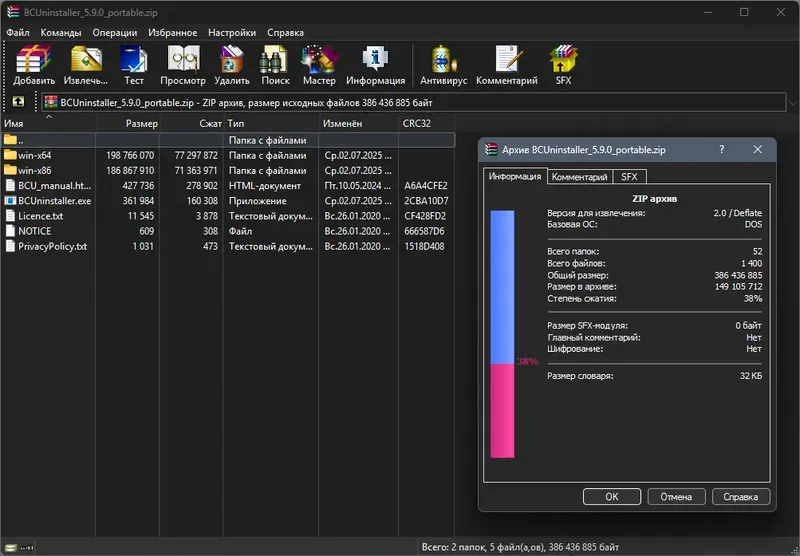Click the WinRAR icon in the main title bar
Image resolution: width=800 pixels, height=556 pixels.
(13, 12)
